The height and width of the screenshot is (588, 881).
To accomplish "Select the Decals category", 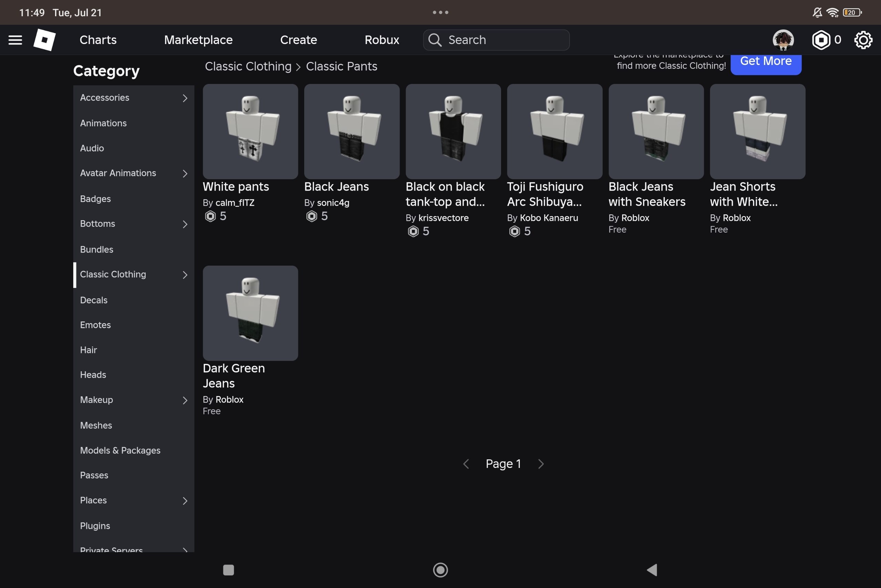I will pos(134,300).
